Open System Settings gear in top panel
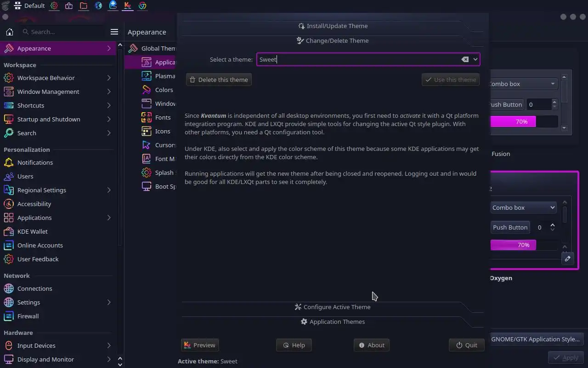 click(54, 6)
